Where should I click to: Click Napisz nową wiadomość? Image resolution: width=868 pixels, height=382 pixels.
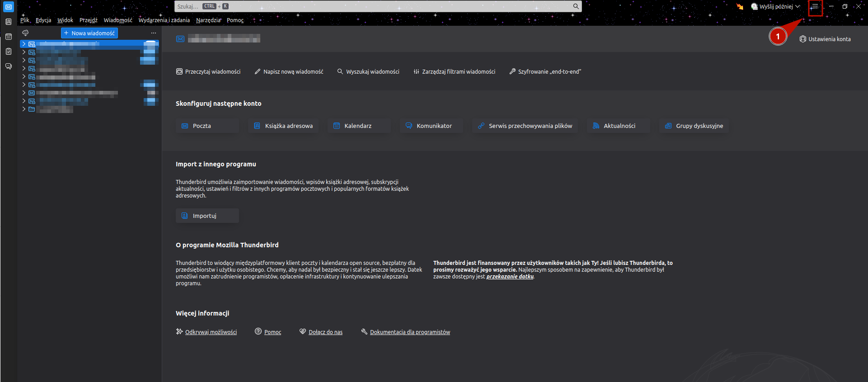pos(289,72)
